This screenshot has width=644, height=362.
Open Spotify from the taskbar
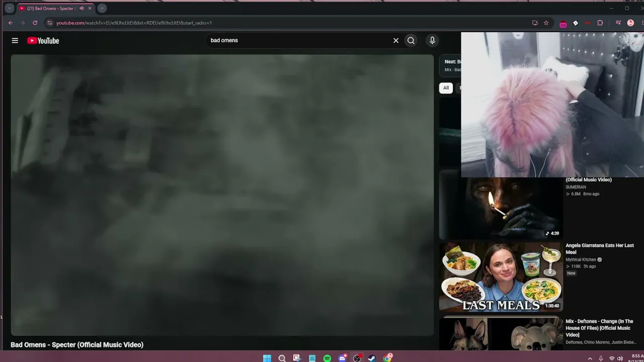tap(327, 358)
